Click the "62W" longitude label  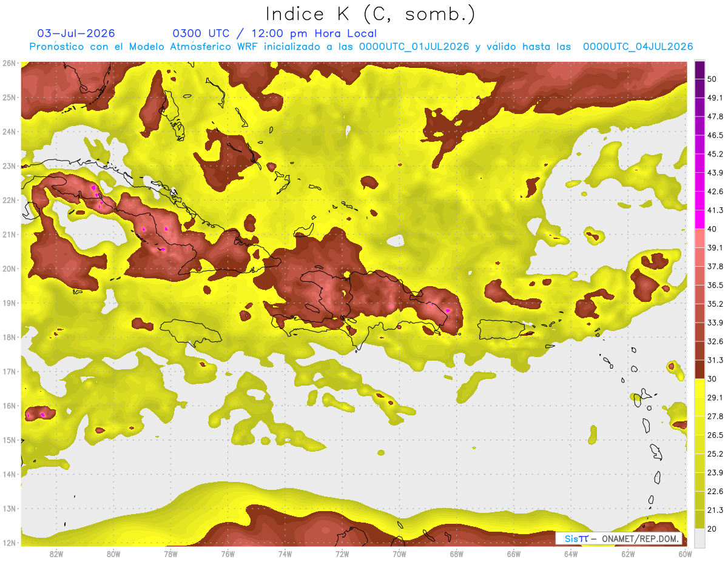coord(628,554)
